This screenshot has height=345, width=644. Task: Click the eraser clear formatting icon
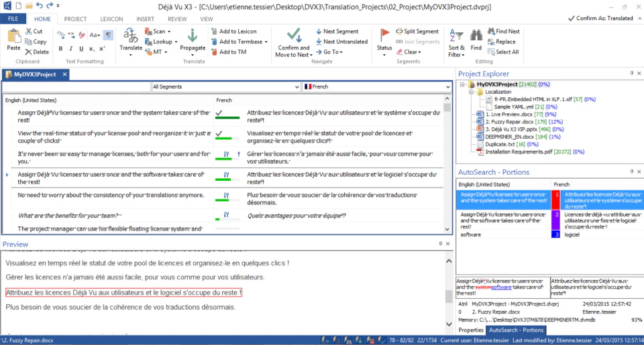pos(82,35)
